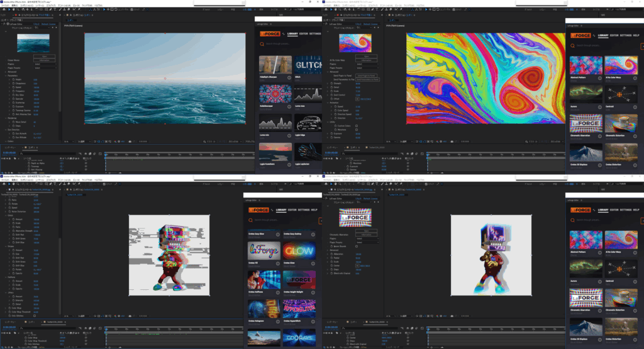This screenshot has width=644, height=349.
Task: Switch to SETTINGS tab beside Glitch preset
Action: pos(316,34)
